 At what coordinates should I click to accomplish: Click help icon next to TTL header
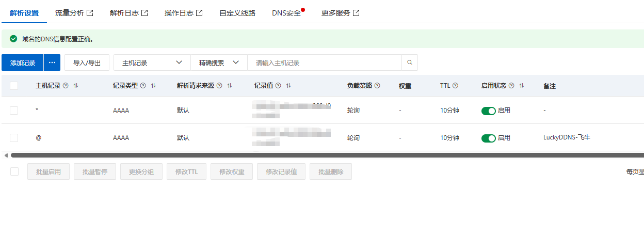[455, 86]
